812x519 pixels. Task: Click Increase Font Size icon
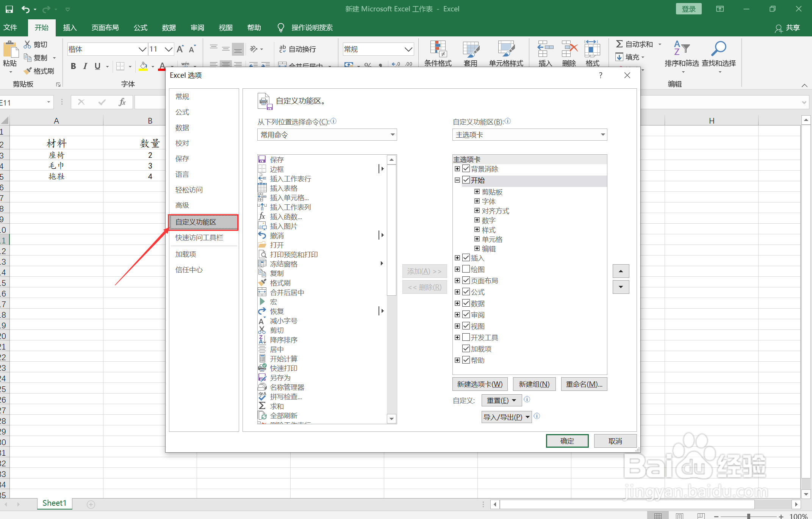pyautogui.click(x=180, y=49)
